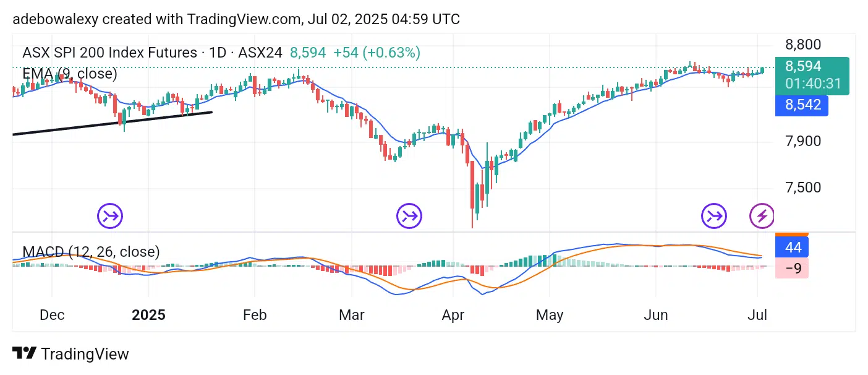Click the contract rollover icon near late December

[x=110, y=216]
